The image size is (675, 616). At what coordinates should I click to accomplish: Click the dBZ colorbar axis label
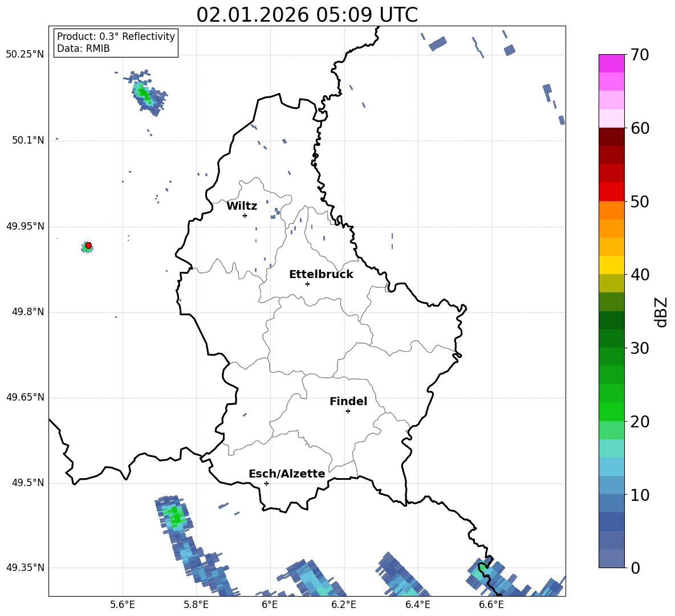point(662,312)
